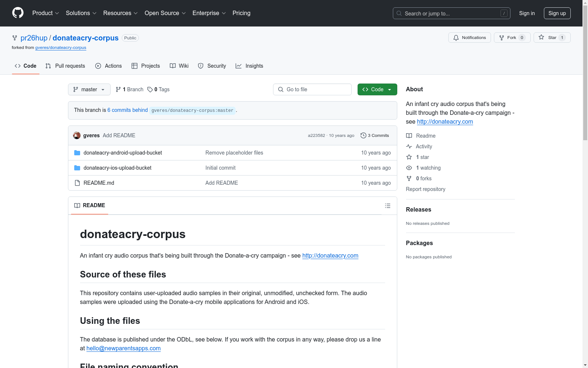The width and height of the screenshot is (588, 368).
Task: Click the folder icon for ios-upload-bucket
Action: [77, 168]
